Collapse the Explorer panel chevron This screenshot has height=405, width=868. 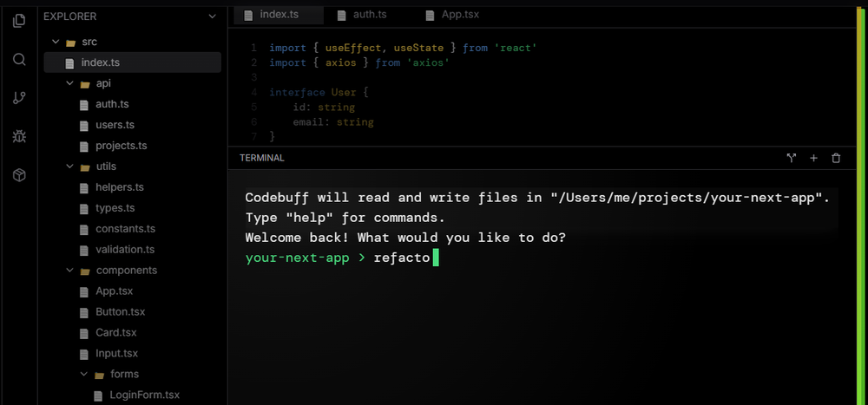[212, 16]
